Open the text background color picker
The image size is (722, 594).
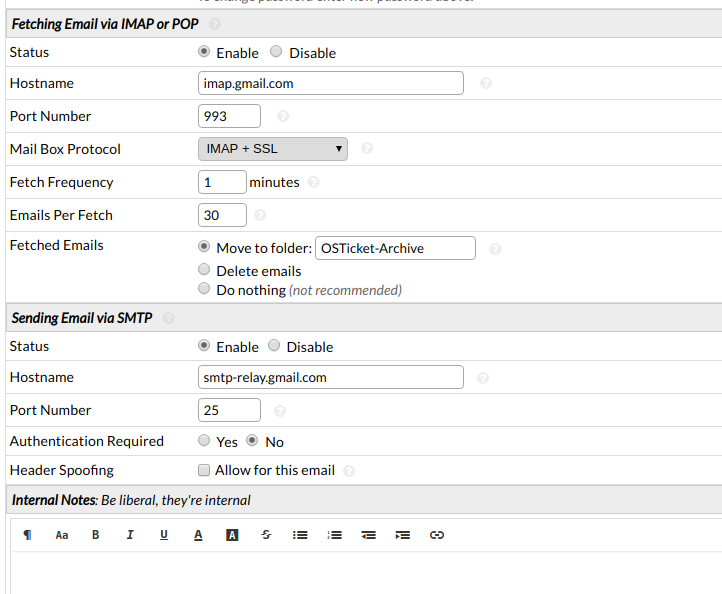pos(232,535)
